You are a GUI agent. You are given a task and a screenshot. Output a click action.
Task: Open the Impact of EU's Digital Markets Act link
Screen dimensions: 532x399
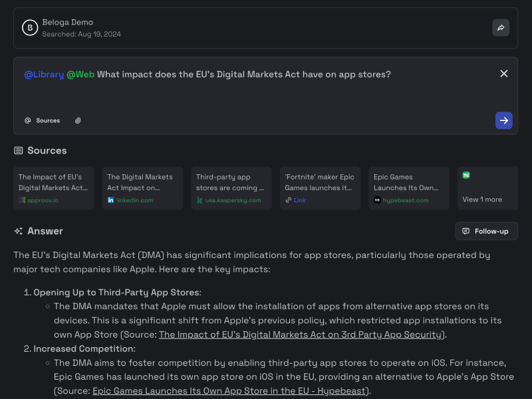point(300,334)
